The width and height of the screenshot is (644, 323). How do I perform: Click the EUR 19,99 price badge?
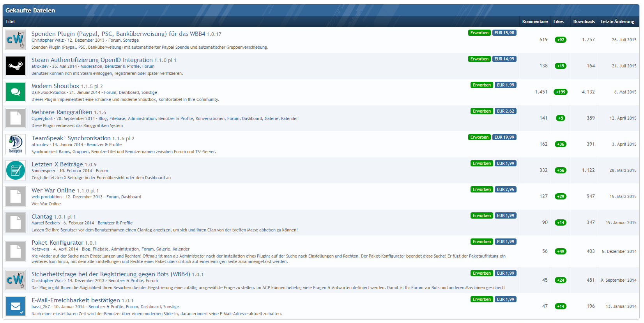(x=504, y=137)
